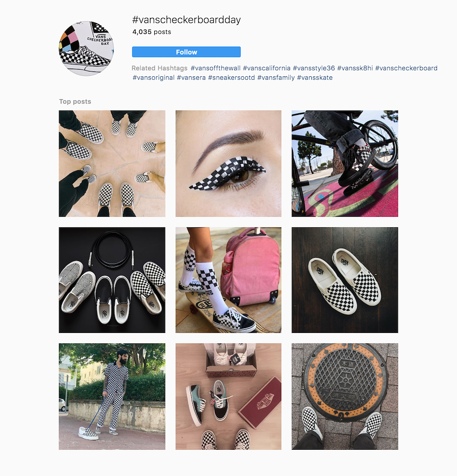Open the #sneakersootd hashtag
The height and width of the screenshot is (476, 457).
(x=231, y=77)
